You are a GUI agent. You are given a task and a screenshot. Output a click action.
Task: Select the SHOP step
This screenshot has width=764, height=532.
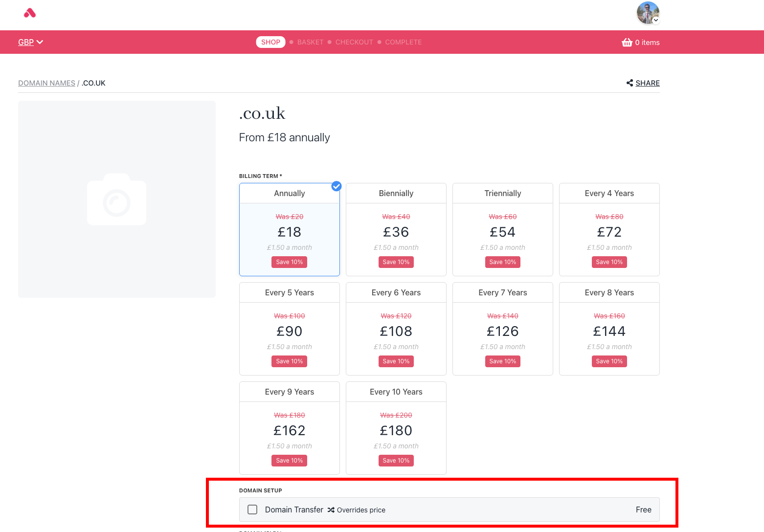(x=270, y=42)
